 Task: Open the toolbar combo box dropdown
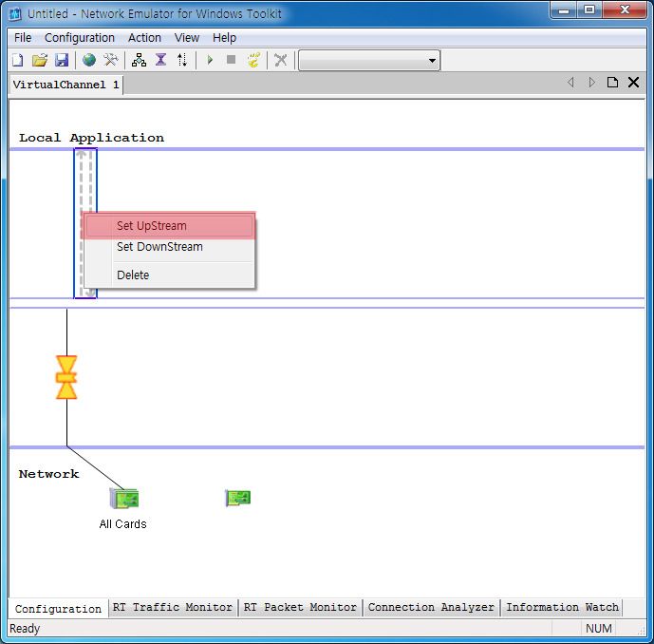click(x=432, y=61)
